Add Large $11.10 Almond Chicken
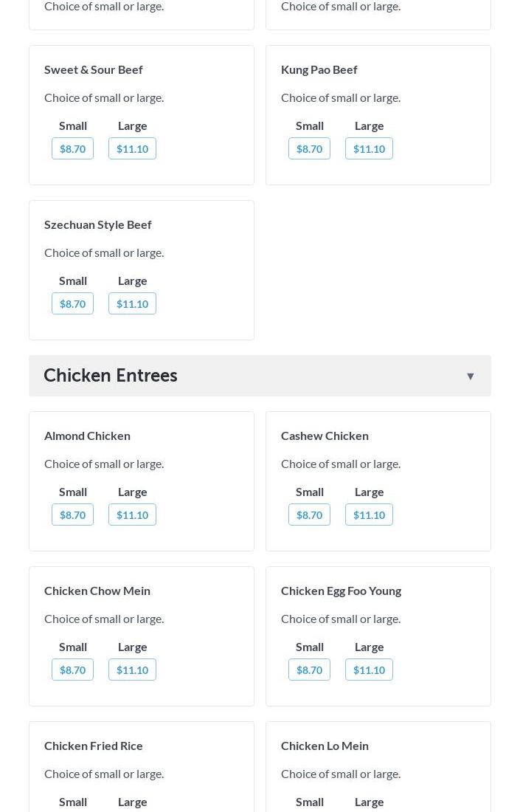Screen dimensions: 520x812 (x=132, y=515)
